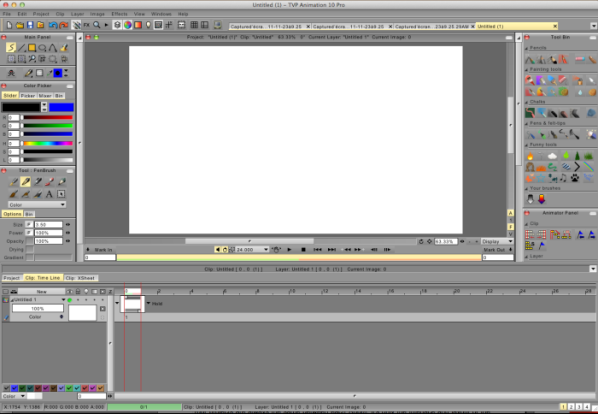598x414 pixels.
Task: Select the water drop painting tool
Action: (x=580, y=92)
